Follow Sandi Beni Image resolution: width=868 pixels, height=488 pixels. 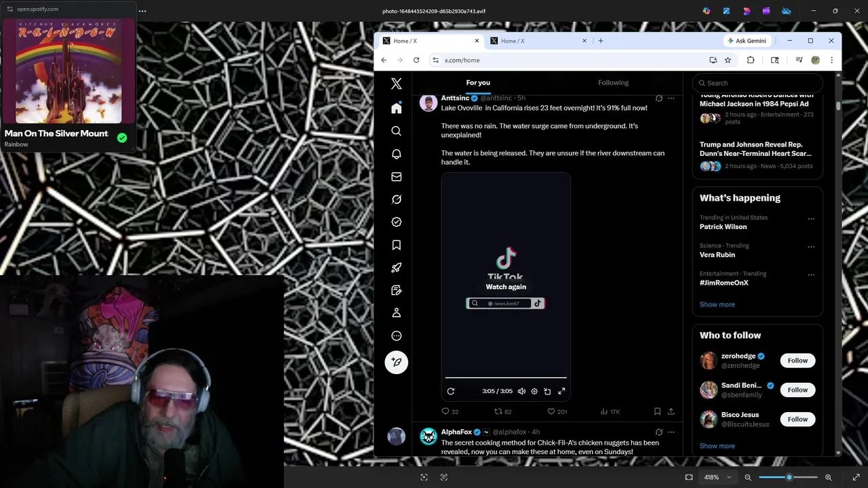tap(797, 390)
